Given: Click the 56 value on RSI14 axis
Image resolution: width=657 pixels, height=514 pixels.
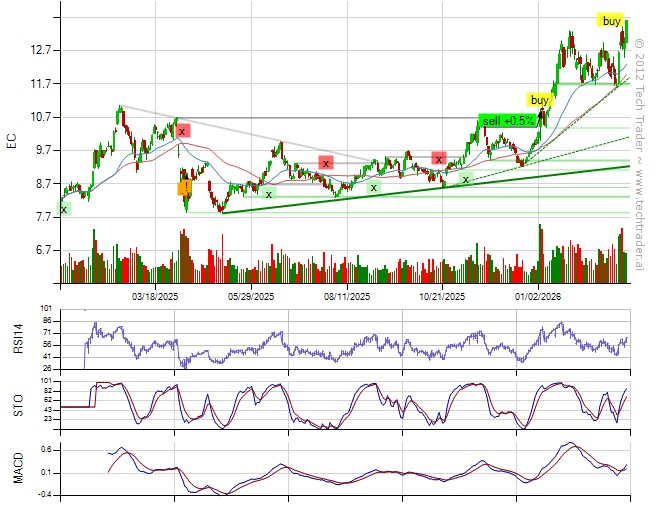Looking at the screenshot, I should click(46, 345).
